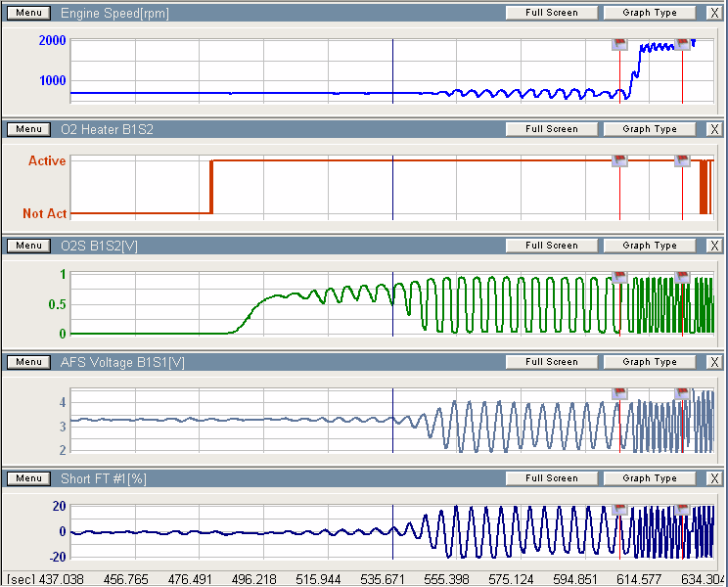Click second flag marker in O2S B1S2 graph

pos(682,277)
